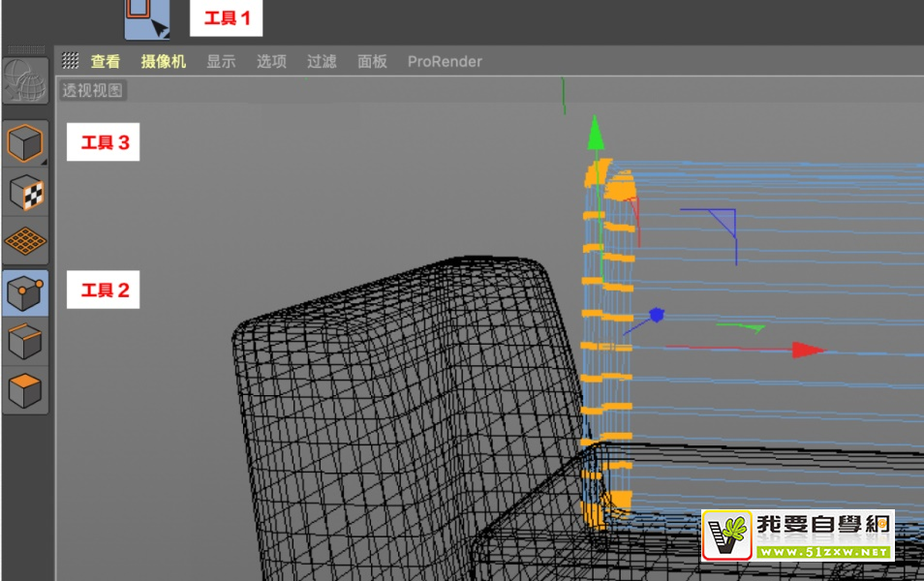Select Points mode in left sidebar
This screenshot has height=581, width=924.
pos(25,290)
